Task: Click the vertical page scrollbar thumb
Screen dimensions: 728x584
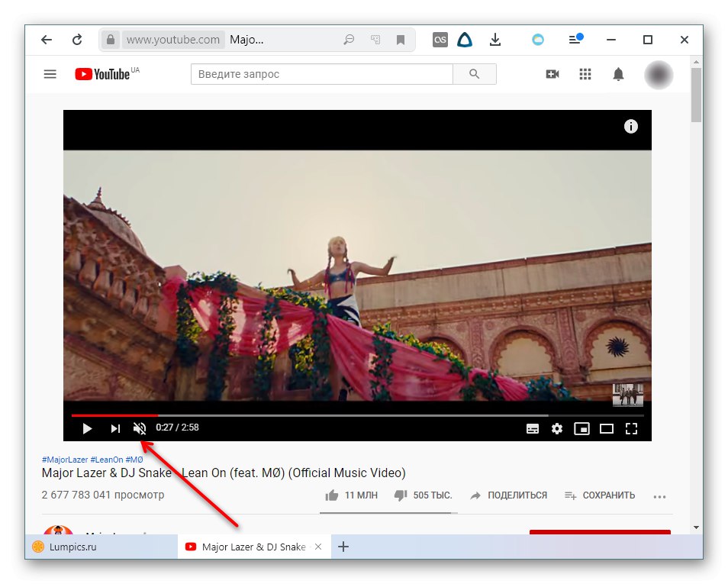Action: click(x=696, y=95)
